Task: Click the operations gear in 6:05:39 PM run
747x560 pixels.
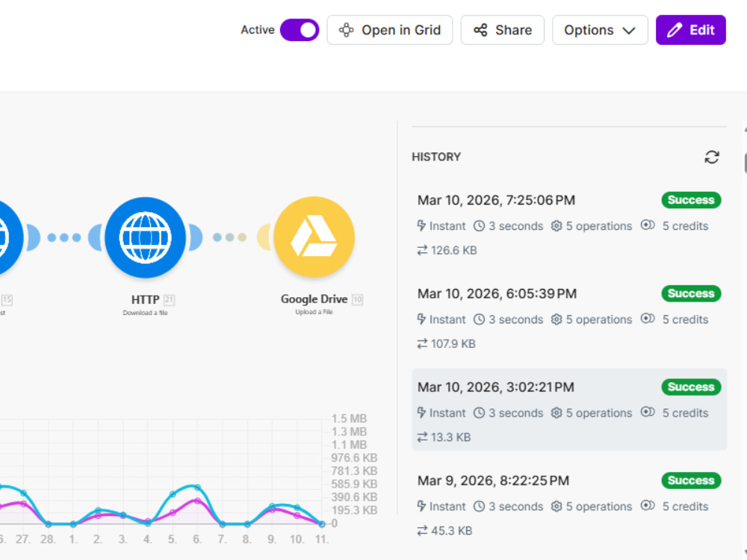Action: (x=557, y=319)
